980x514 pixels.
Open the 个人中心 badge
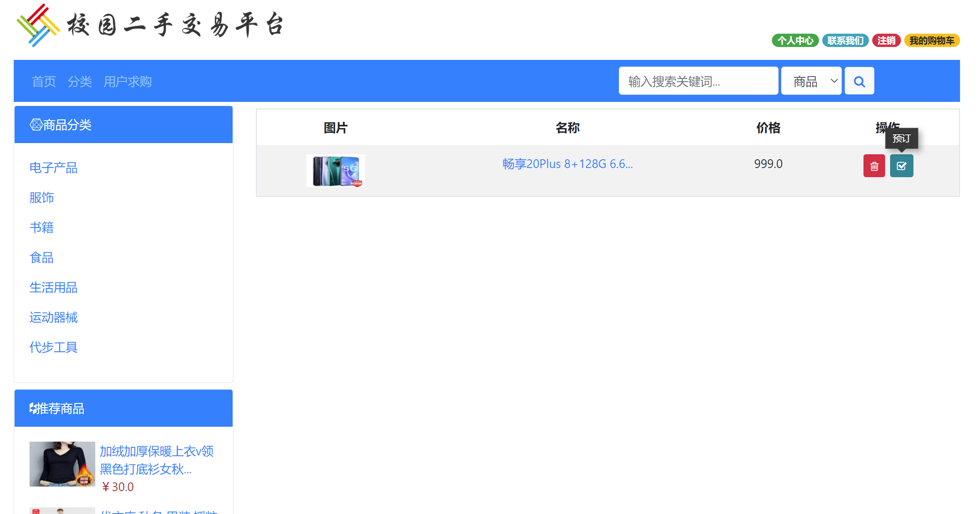[795, 40]
